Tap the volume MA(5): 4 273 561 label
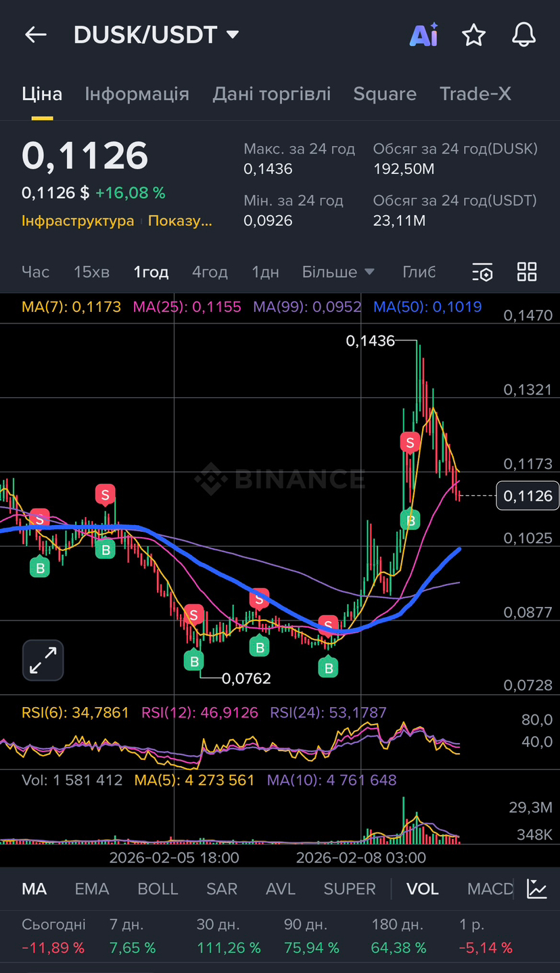The image size is (560, 973). point(195,780)
